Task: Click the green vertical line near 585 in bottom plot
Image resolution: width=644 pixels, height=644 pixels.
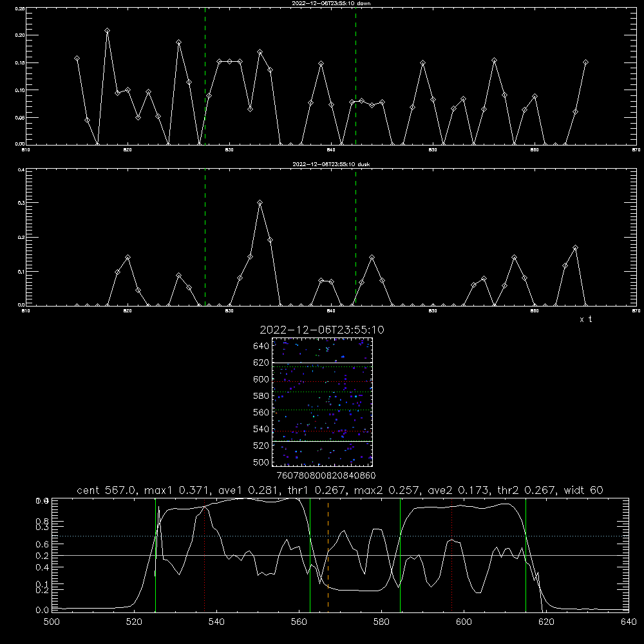Action: [400, 554]
